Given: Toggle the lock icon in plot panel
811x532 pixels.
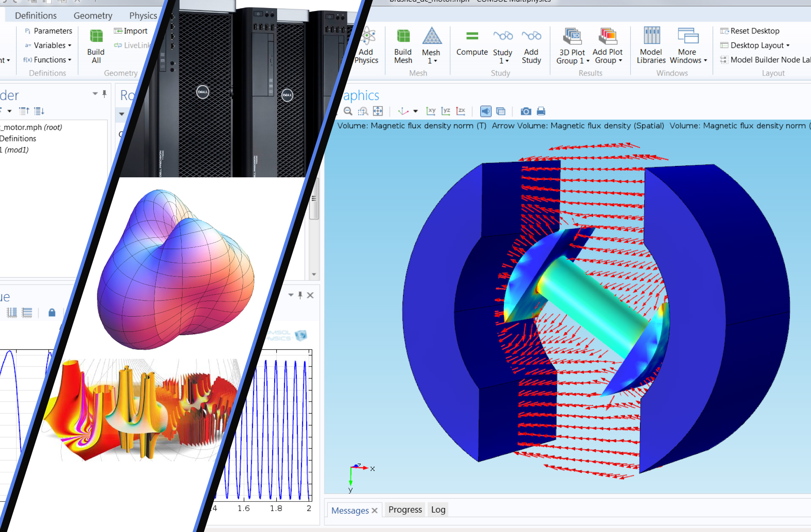Looking at the screenshot, I should click(x=52, y=312).
